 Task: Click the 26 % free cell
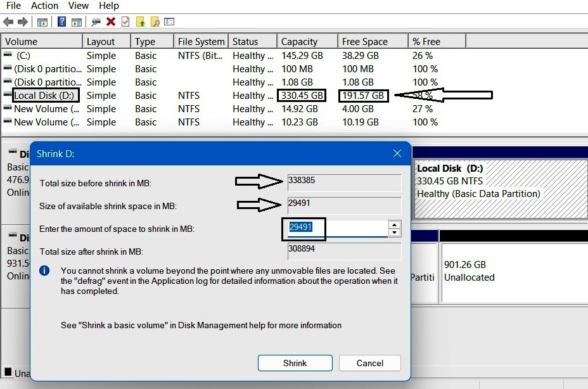[423, 56]
